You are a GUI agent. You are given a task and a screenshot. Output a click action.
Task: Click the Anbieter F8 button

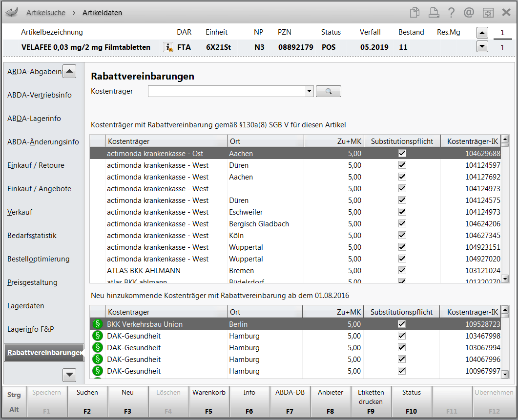[x=331, y=401]
